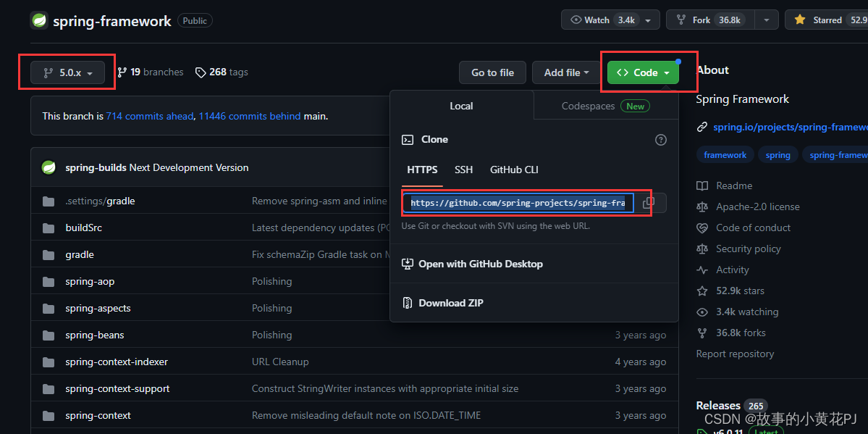Click the fork icon beside 36.8k forks
The image size is (868, 434).
click(x=702, y=333)
